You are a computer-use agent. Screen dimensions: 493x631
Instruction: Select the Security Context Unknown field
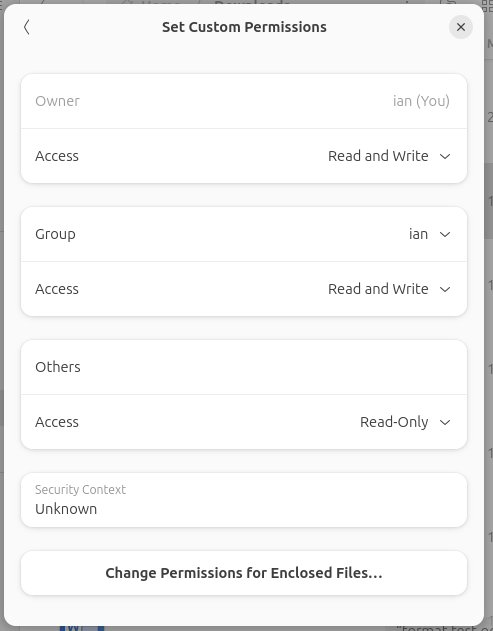244,500
